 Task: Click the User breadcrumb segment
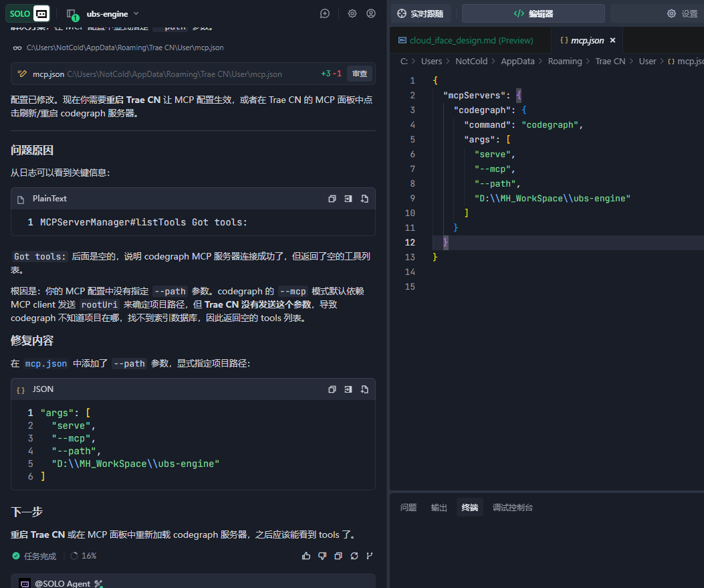(x=647, y=62)
